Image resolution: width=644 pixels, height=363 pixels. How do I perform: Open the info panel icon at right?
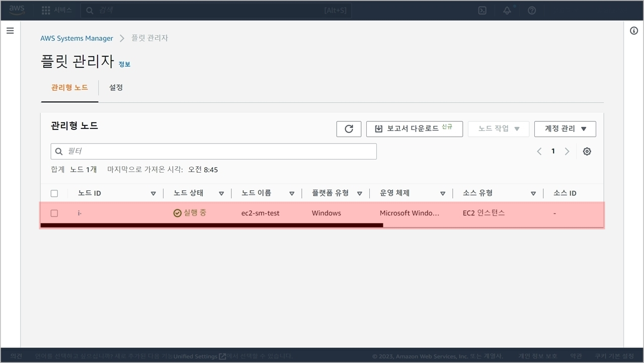634,31
